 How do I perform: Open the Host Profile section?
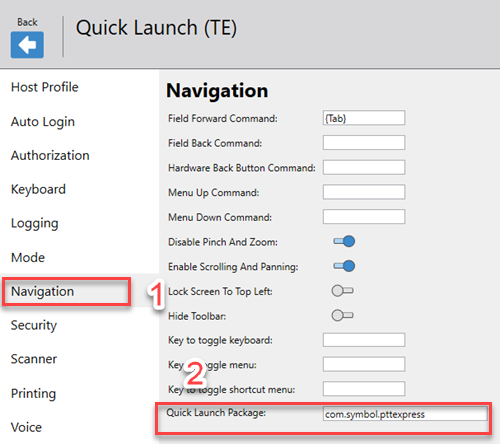pyautogui.click(x=45, y=87)
